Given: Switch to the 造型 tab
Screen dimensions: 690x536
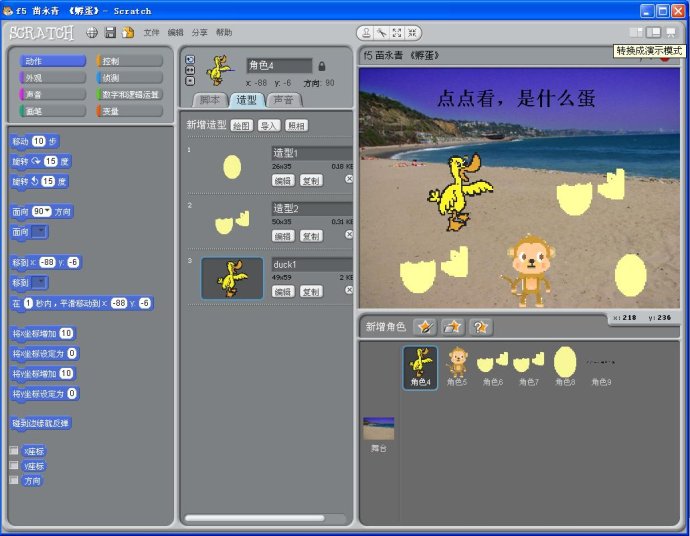Looking at the screenshot, I should [x=246, y=100].
